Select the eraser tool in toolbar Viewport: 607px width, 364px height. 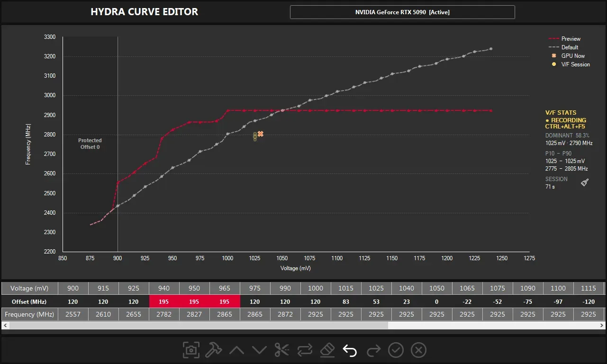[x=327, y=350]
